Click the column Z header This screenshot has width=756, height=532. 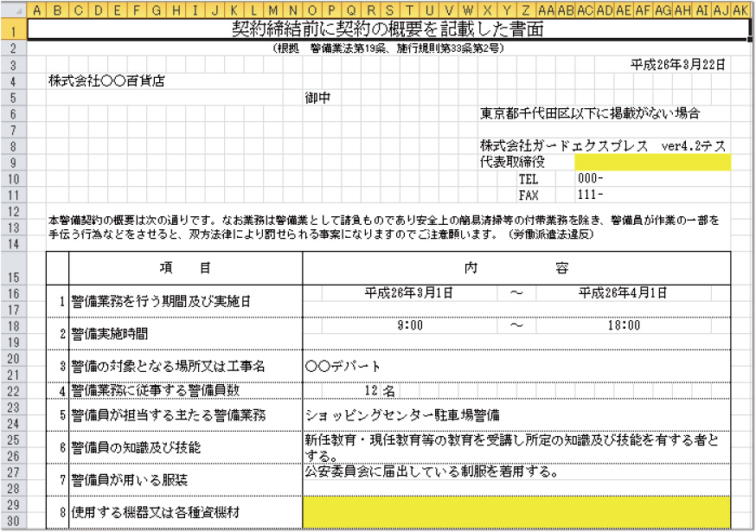tap(526, 10)
